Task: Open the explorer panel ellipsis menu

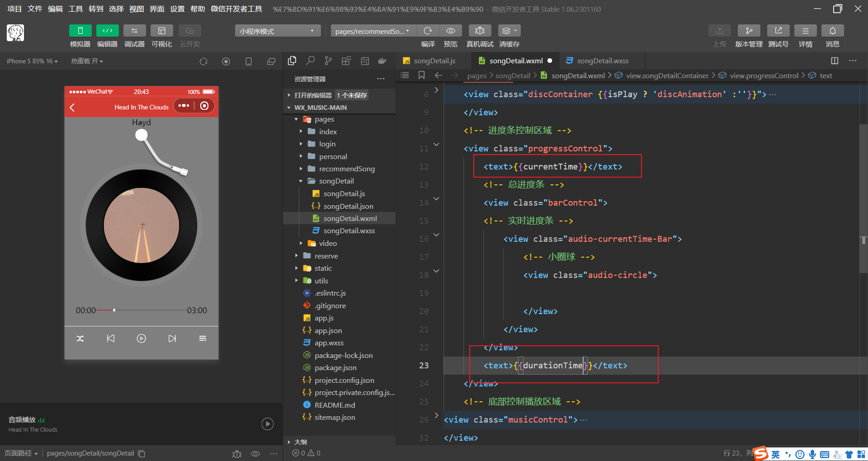Action: point(381,79)
